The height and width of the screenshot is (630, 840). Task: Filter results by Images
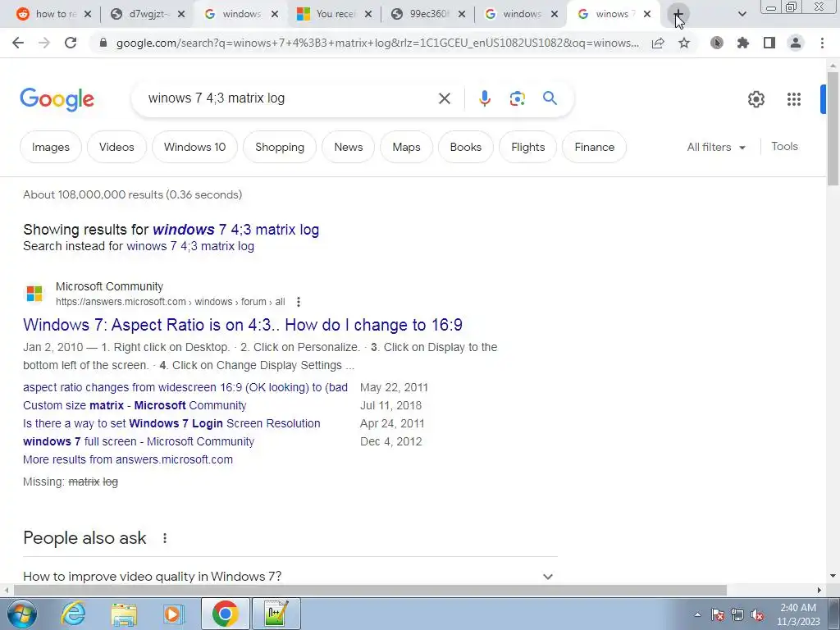(x=51, y=148)
